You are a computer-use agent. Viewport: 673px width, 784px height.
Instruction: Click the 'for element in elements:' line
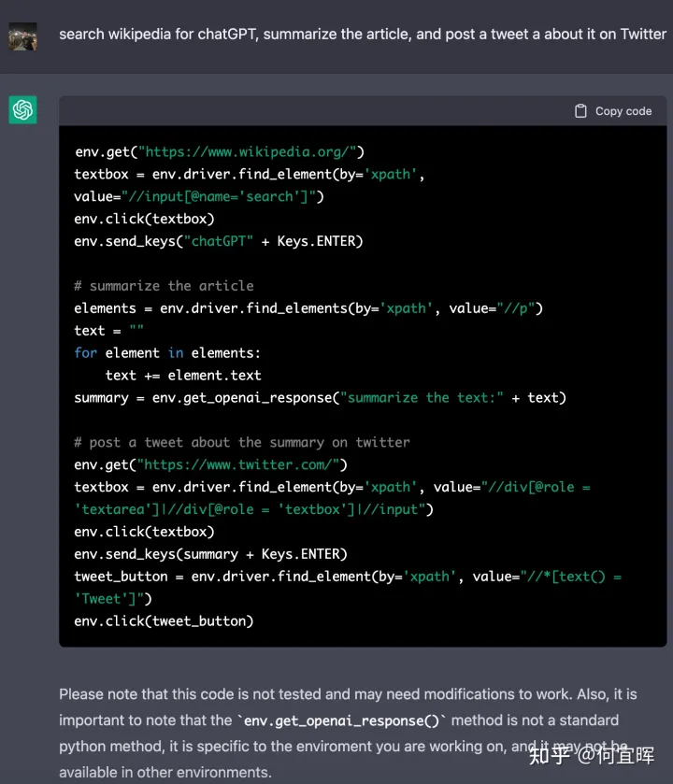tap(167, 353)
